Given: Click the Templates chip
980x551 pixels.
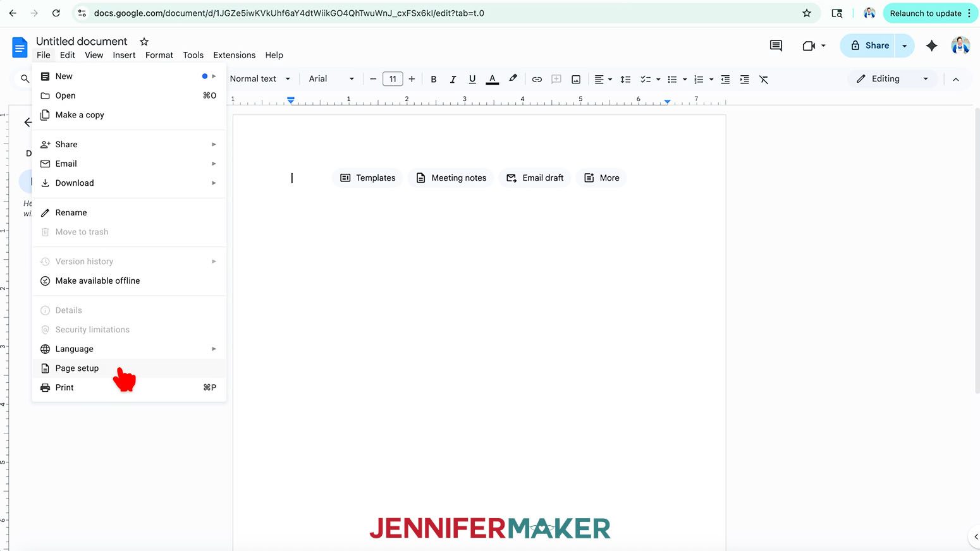Looking at the screenshot, I should (367, 178).
